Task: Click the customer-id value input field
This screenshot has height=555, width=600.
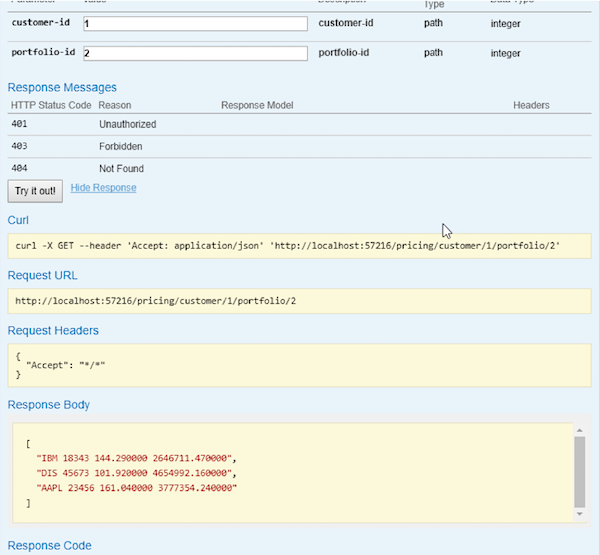Action: point(194,23)
